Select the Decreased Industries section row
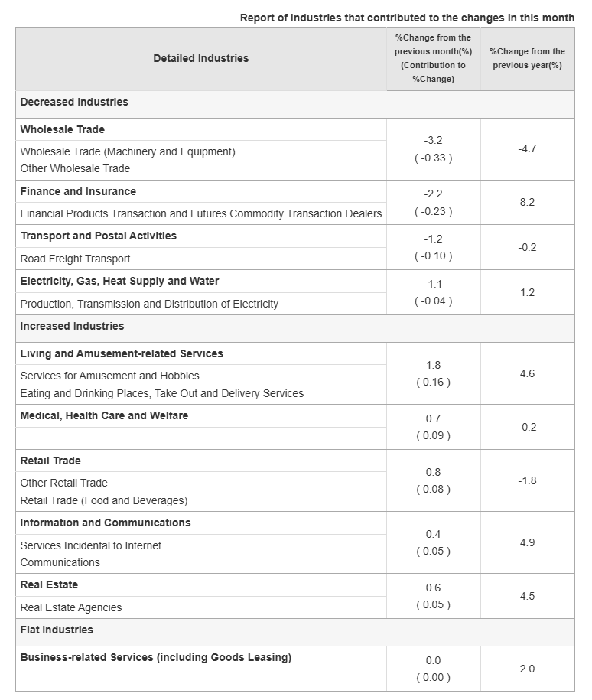The width and height of the screenshot is (592, 700). tap(74, 103)
